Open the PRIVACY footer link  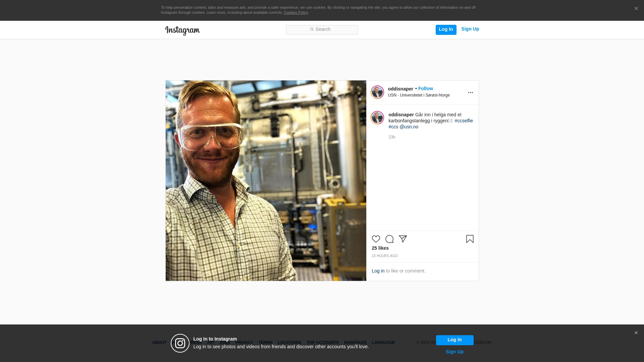[244, 343]
